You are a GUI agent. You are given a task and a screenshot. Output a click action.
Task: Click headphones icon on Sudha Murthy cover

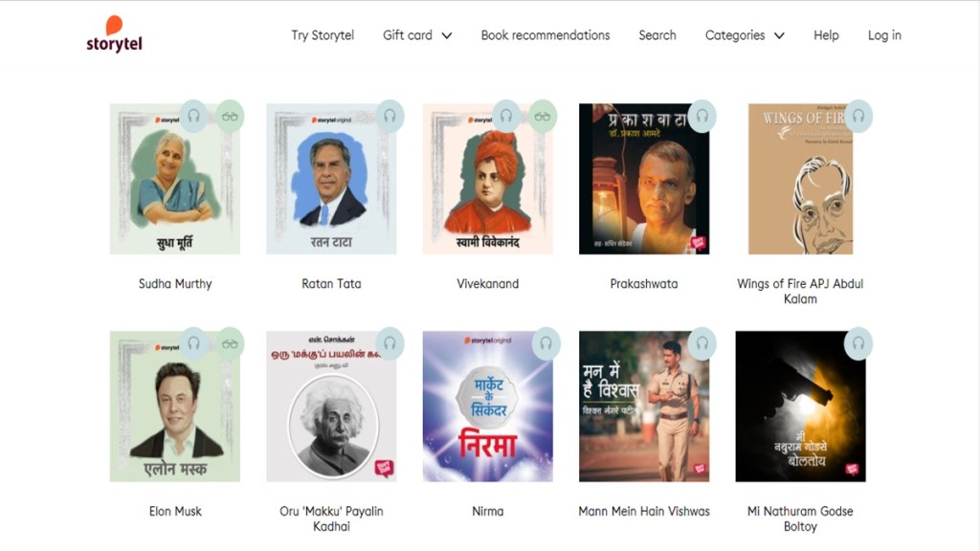pyautogui.click(x=193, y=116)
